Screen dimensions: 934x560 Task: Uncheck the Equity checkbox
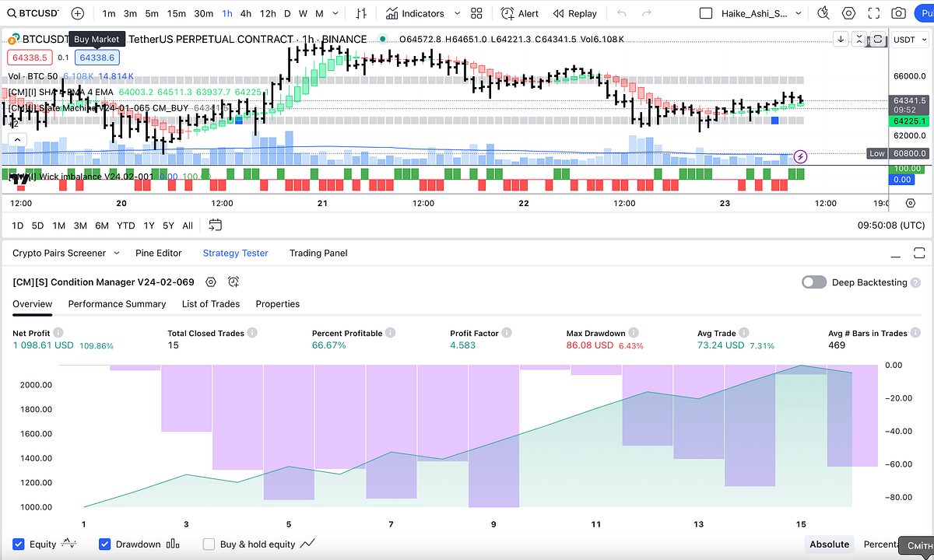(17, 544)
